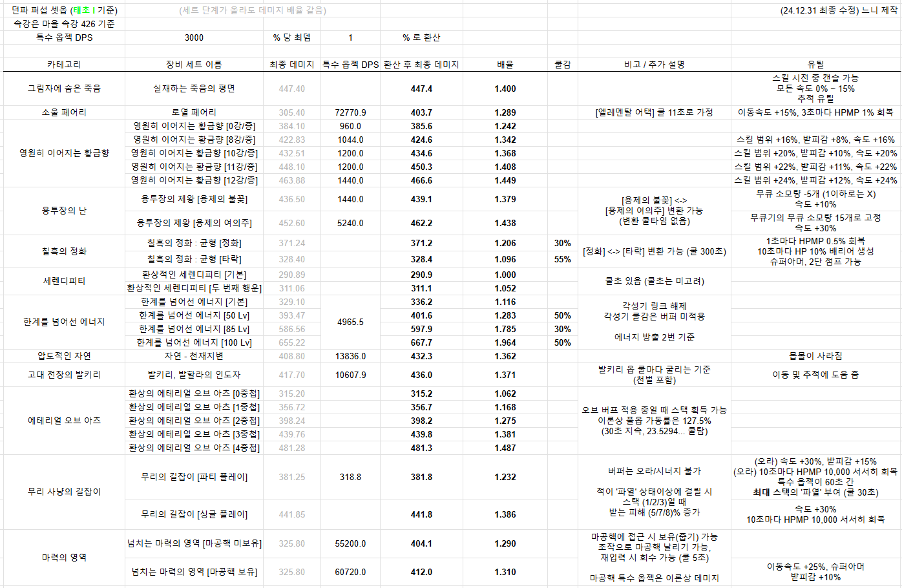The image size is (902, 588).
Task: Click the '(24.12.31 최종 수정) 느니 제작' cell
Action: tap(839, 10)
